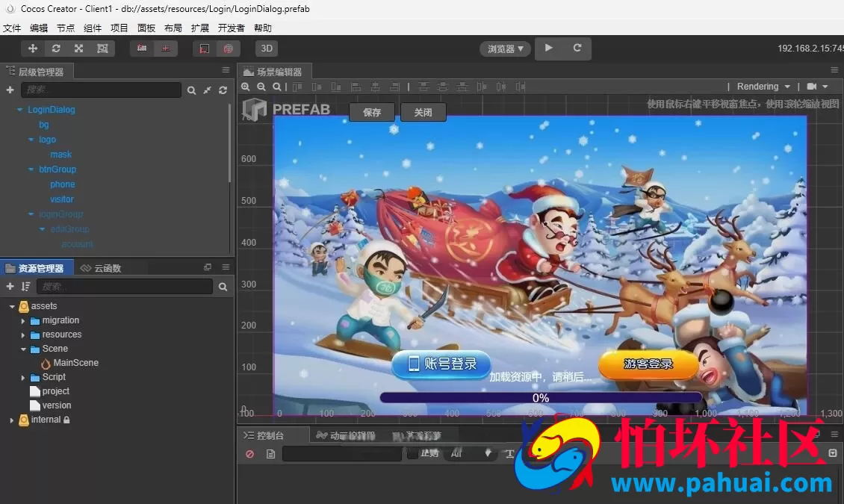The image size is (844, 504).
Task: Zoom in the scene editor
Action: click(246, 87)
